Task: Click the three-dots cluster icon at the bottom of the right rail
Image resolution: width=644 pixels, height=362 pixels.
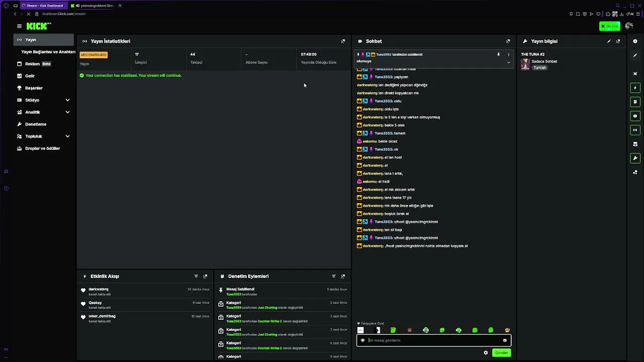Action: 635,172
